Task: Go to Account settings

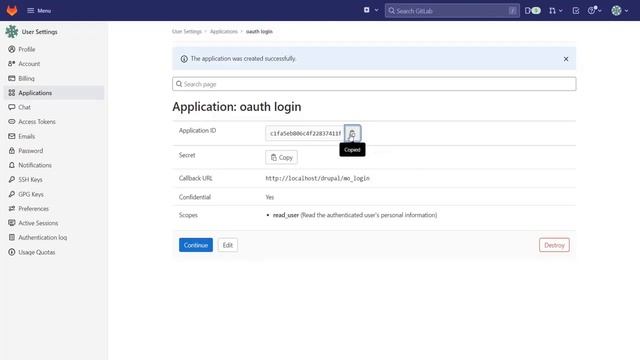Action: point(29,64)
